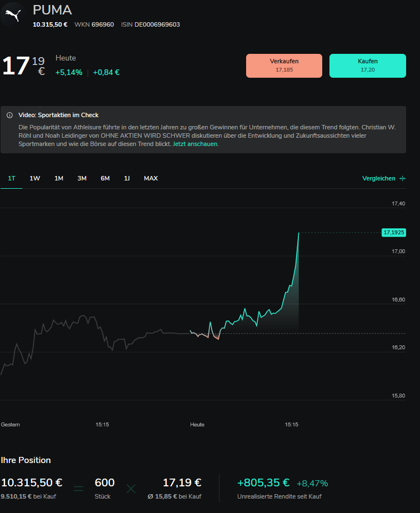420x513 pixels.
Task: Click the ISIN number DE0006969603
Action: point(157,24)
